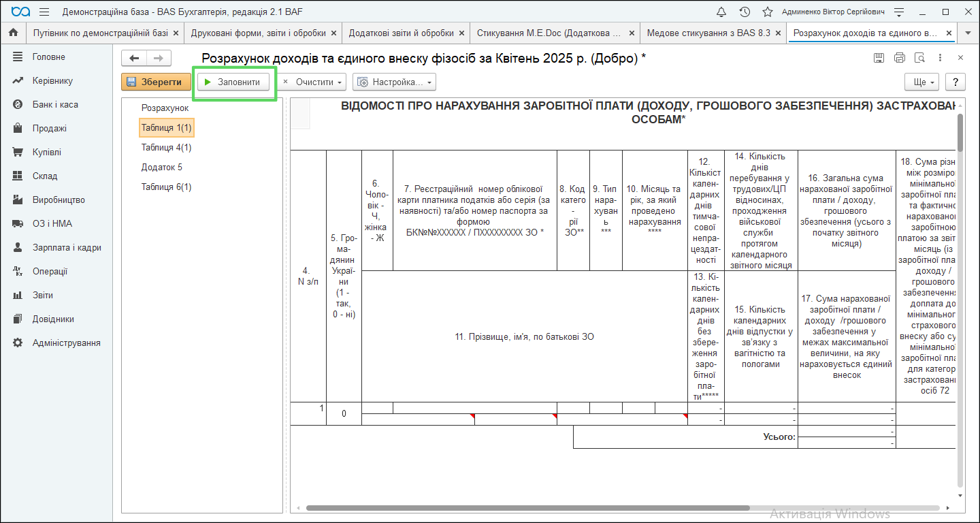Click the vertical scrollbar of the table
Image resolution: width=980 pixels, height=523 pixels.
coord(960,133)
